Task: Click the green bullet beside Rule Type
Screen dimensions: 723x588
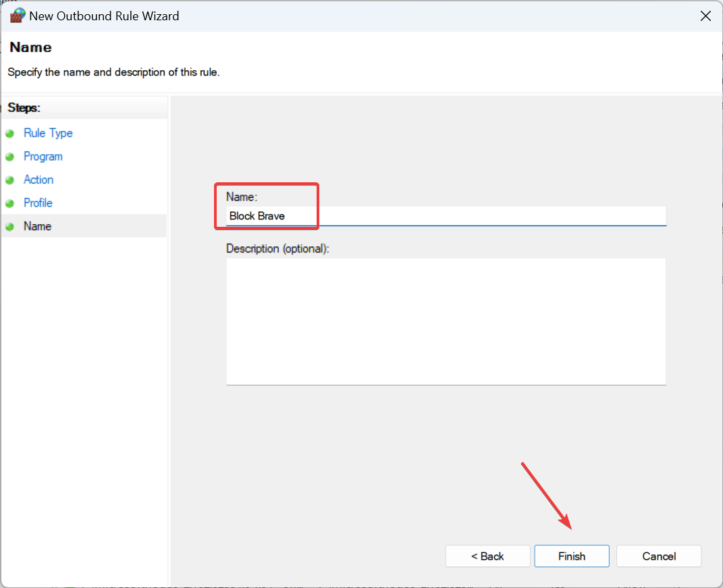Action: [x=9, y=134]
